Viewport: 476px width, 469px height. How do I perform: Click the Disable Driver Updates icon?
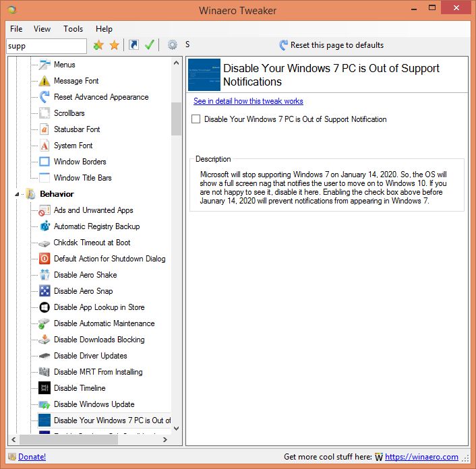click(x=44, y=356)
